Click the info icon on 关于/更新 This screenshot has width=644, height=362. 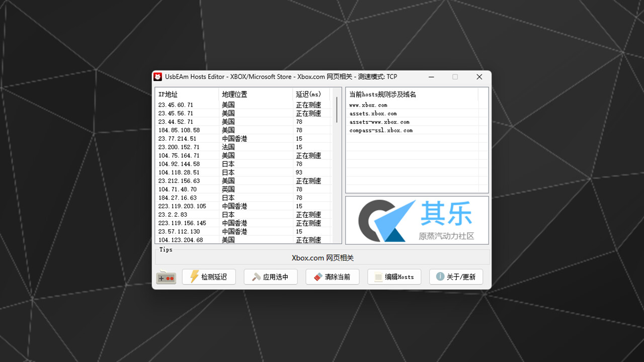click(440, 277)
